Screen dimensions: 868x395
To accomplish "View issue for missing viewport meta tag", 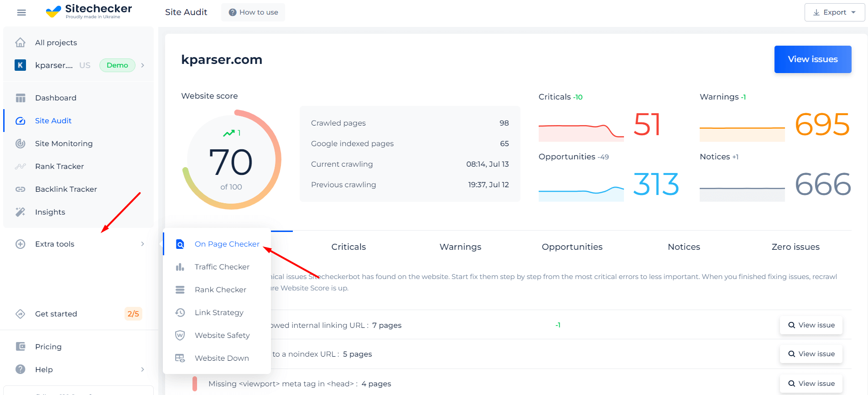I will click(x=811, y=384).
